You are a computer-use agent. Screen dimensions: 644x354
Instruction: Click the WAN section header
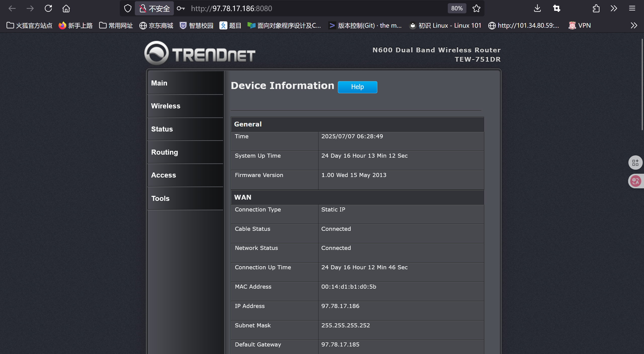pos(357,197)
